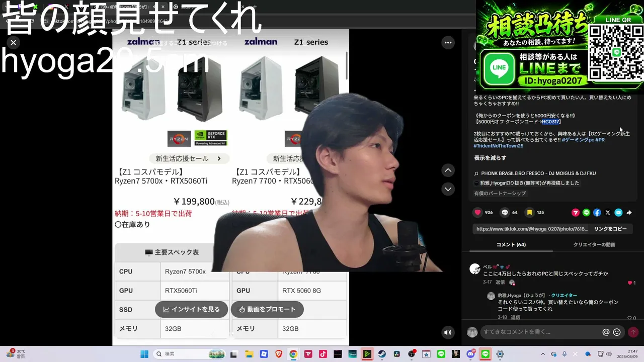The height and width of the screenshot is (362, 644).
Task: Switch to the クリエイターの動画 tab
Action: pyautogui.click(x=594, y=245)
